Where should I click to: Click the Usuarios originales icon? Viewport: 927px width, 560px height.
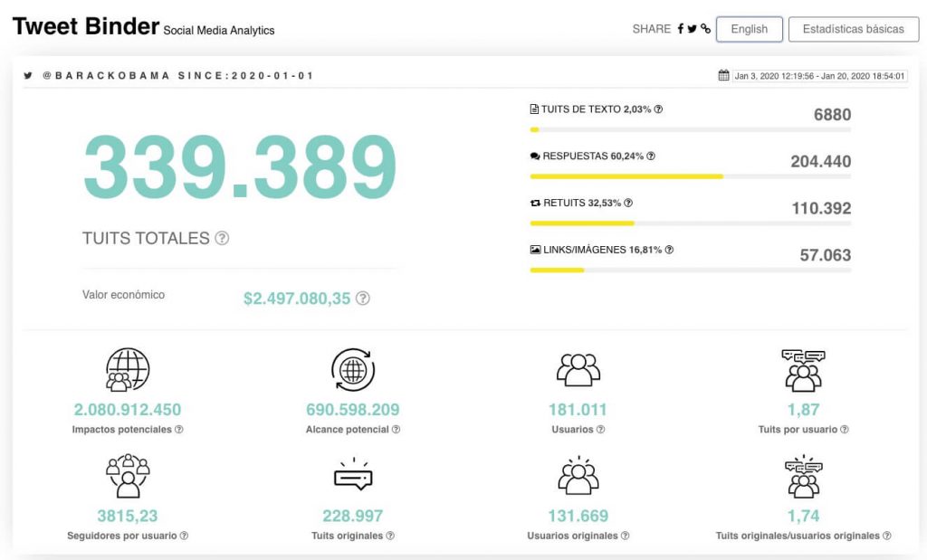[578, 475]
